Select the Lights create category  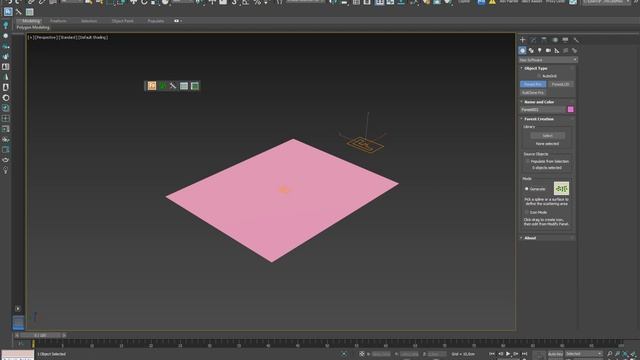(540, 51)
